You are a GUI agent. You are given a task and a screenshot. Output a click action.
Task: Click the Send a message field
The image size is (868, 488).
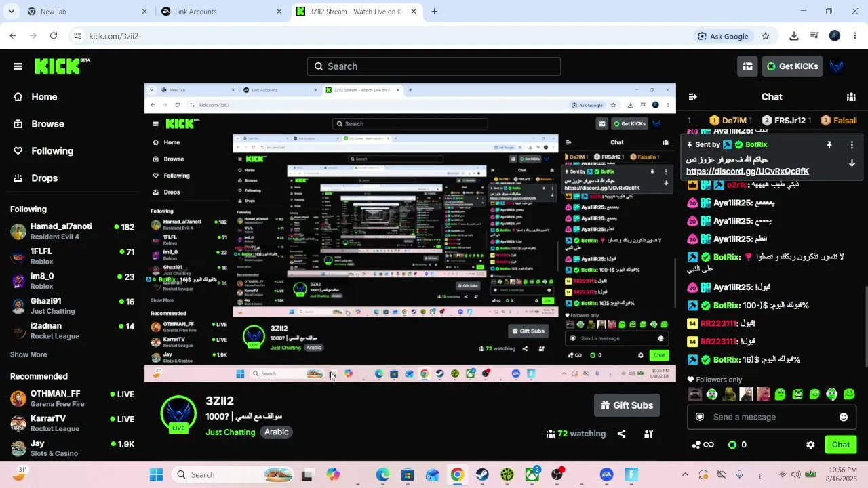[x=772, y=418]
